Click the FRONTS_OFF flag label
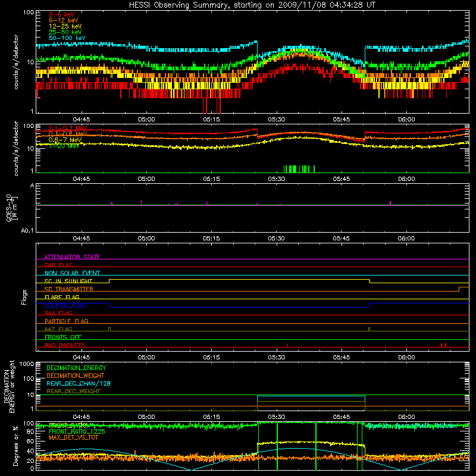This screenshot has width=476, height=476. (x=63, y=337)
